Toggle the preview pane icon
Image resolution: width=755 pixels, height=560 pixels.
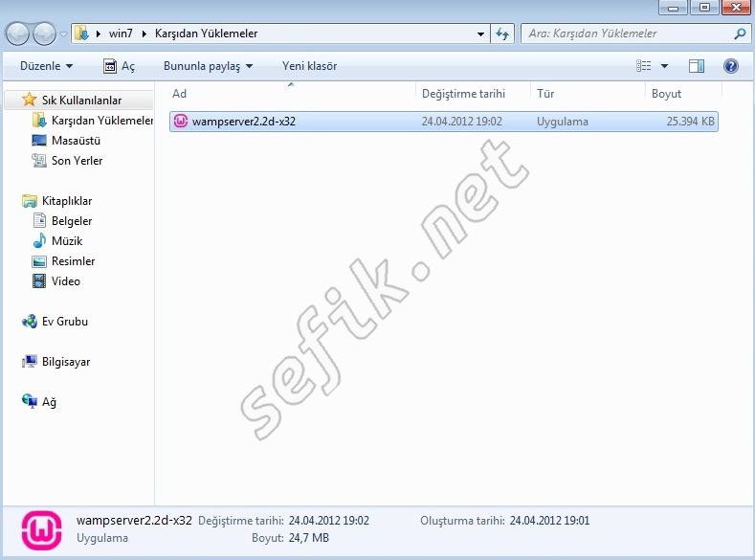(x=697, y=66)
